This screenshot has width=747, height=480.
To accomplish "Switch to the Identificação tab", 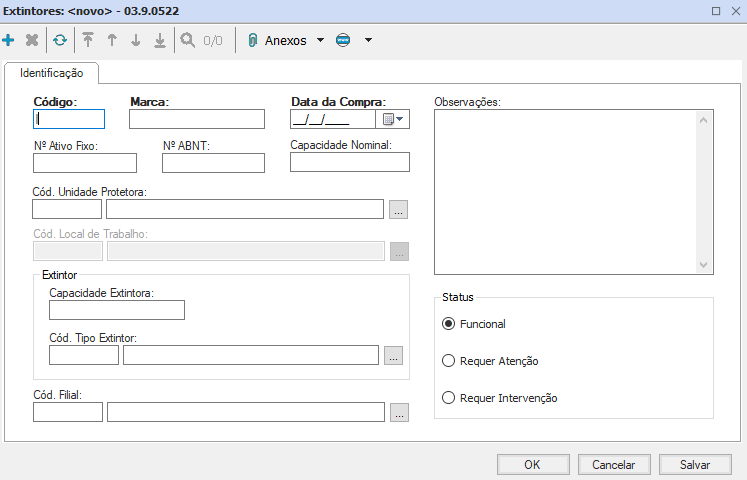I will [52, 73].
